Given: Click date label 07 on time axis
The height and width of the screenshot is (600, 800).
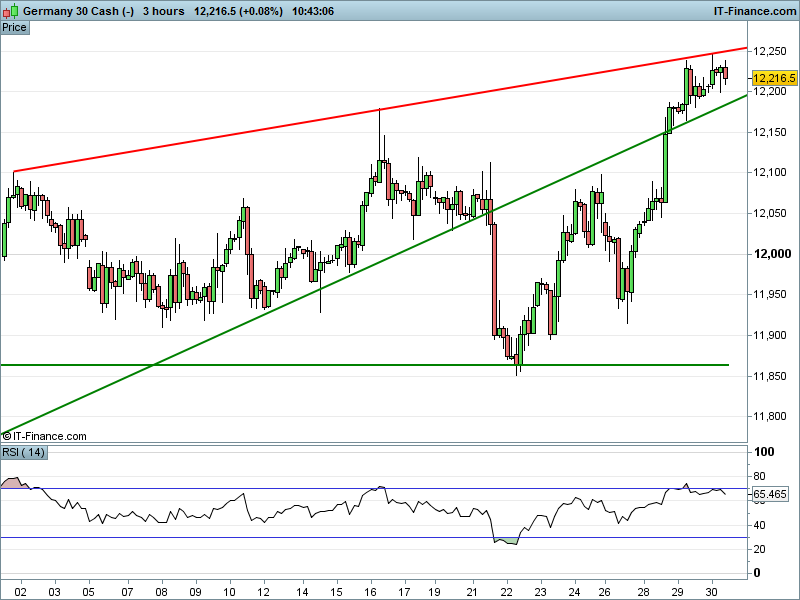Looking at the screenshot, I should click(127, 592).
